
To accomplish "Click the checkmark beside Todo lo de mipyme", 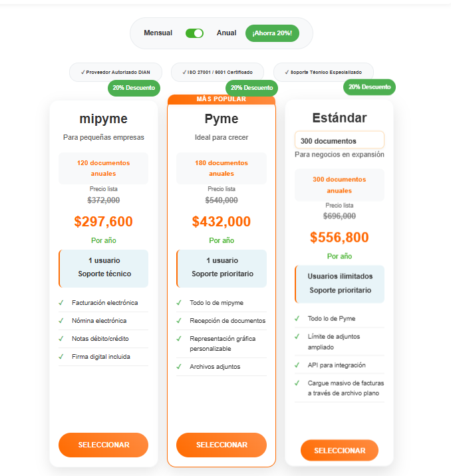I will (x=180, y=303).
